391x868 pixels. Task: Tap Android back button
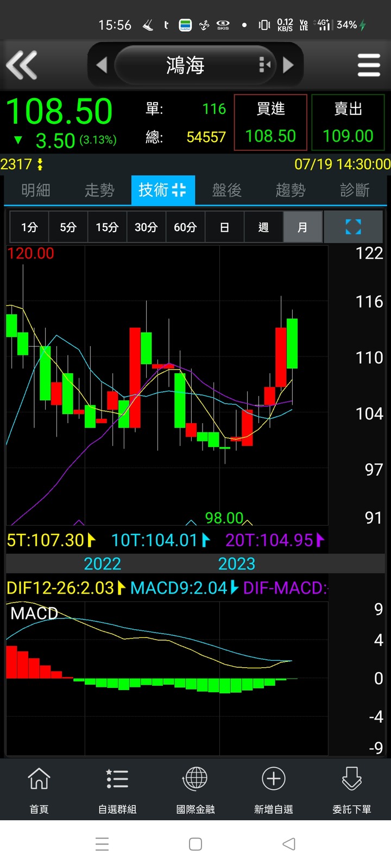click(x=289, y=844)
